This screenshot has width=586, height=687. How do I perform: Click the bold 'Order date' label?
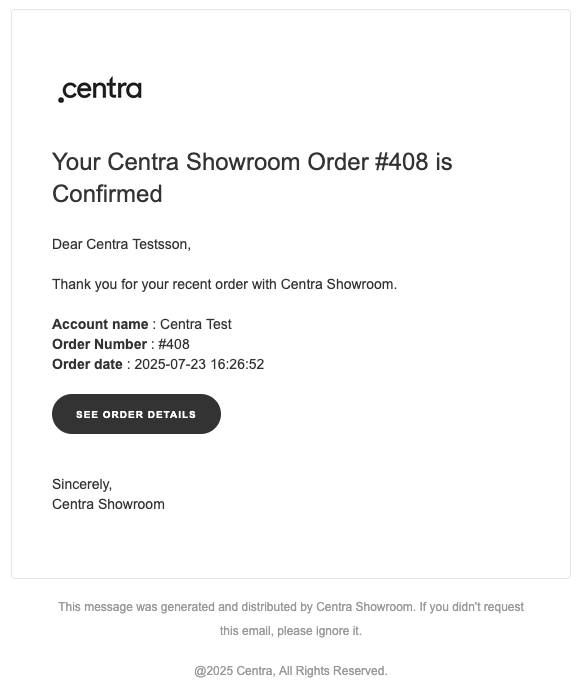tap(87, 365)
